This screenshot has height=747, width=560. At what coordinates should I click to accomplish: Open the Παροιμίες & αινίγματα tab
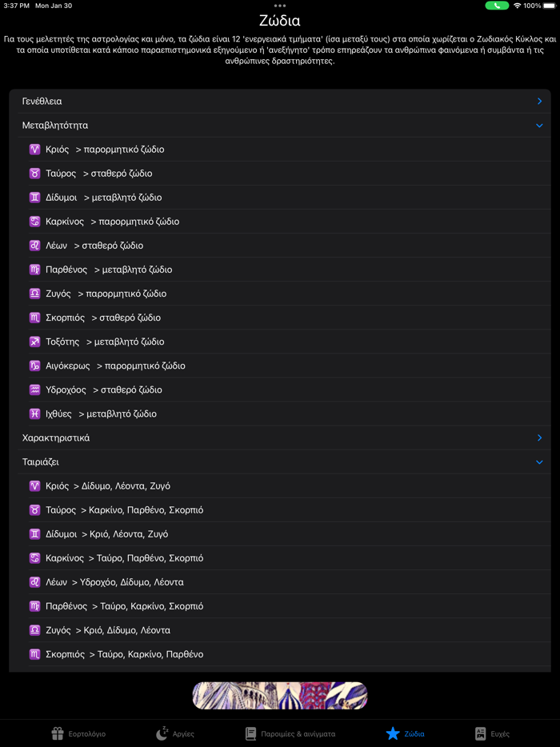point(290,733)
